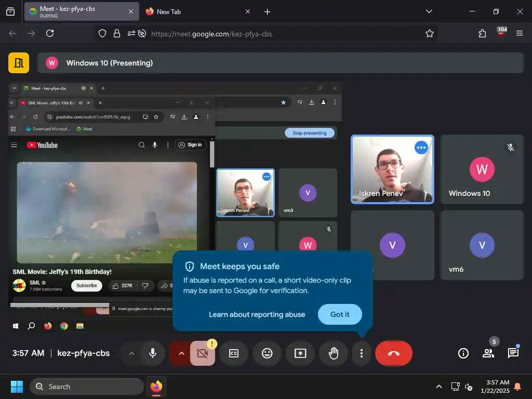Open meeting details info icon
Screen dimensions: 532x399
[x=463, y=353]
